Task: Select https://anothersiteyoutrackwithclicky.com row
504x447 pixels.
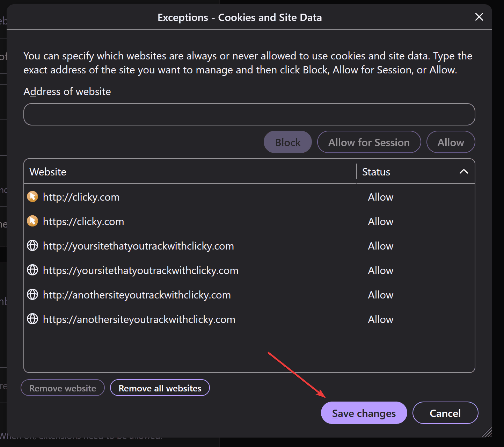Action: (249, 319)
